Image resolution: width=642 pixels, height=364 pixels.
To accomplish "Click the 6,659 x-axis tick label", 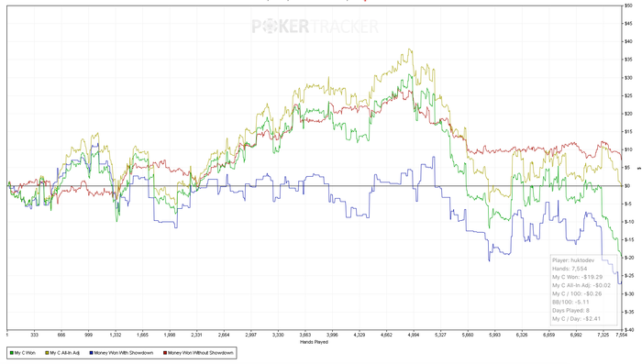I will pyautogui.click(x=548, y=335).
